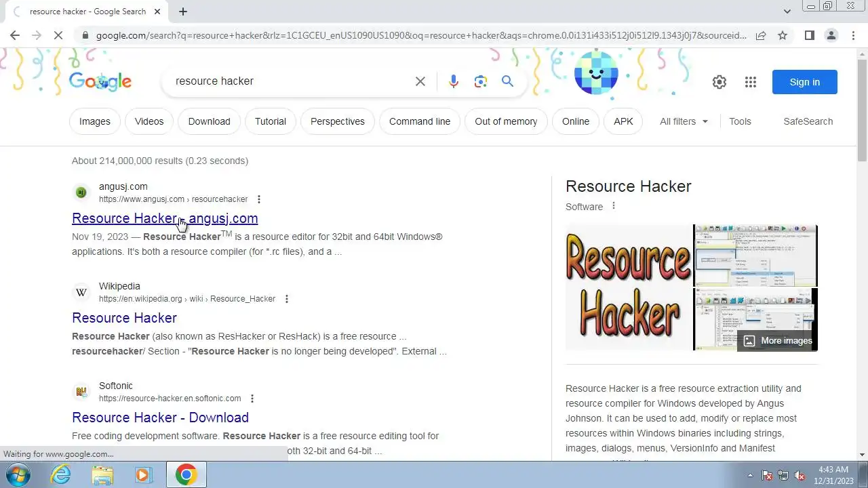The height and width of the screenshot is (488, 868).
Task: Click the Wikipedia favicon
Action: (x=81, y=292)
